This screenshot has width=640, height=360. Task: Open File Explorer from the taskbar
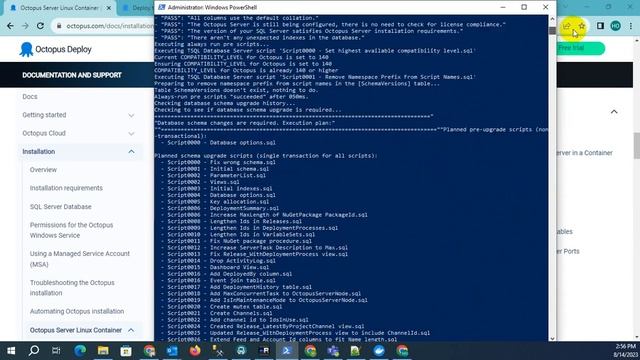pyautogui.click(x=103, y=351)
